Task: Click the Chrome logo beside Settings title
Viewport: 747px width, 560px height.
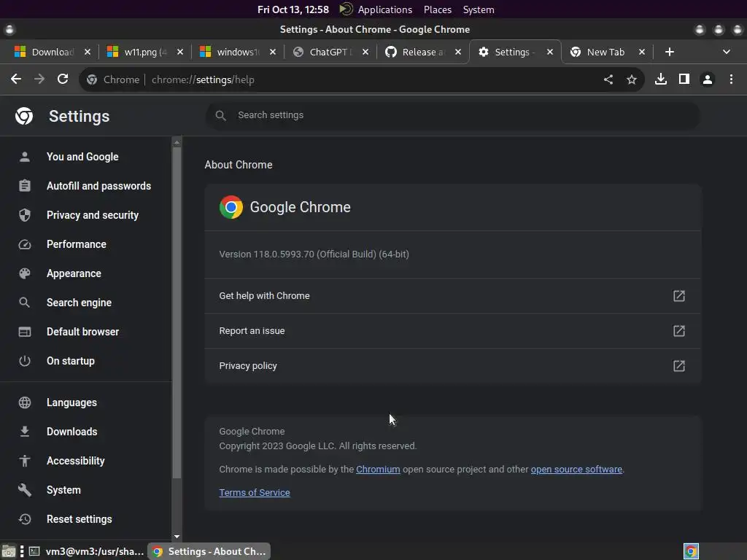Action: coord(24,116)
